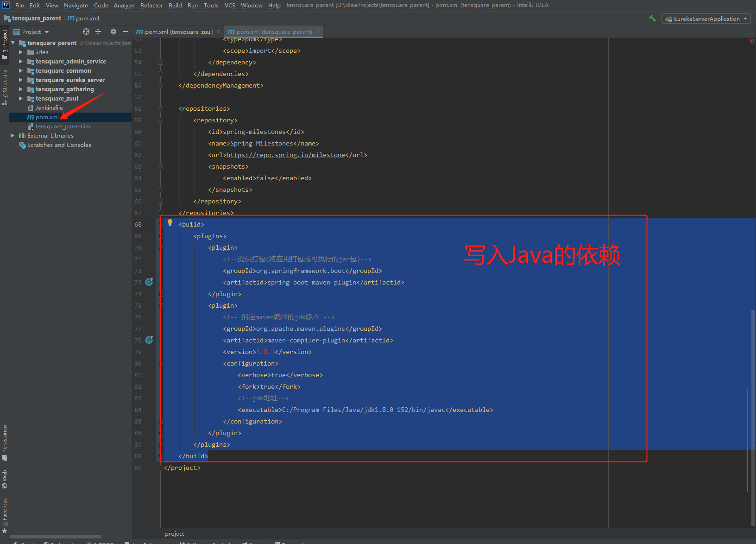This screenshot has height=544, width=756.
Task: Click the IntelliJ IDEA app logo icon
Action: point(6,5)
